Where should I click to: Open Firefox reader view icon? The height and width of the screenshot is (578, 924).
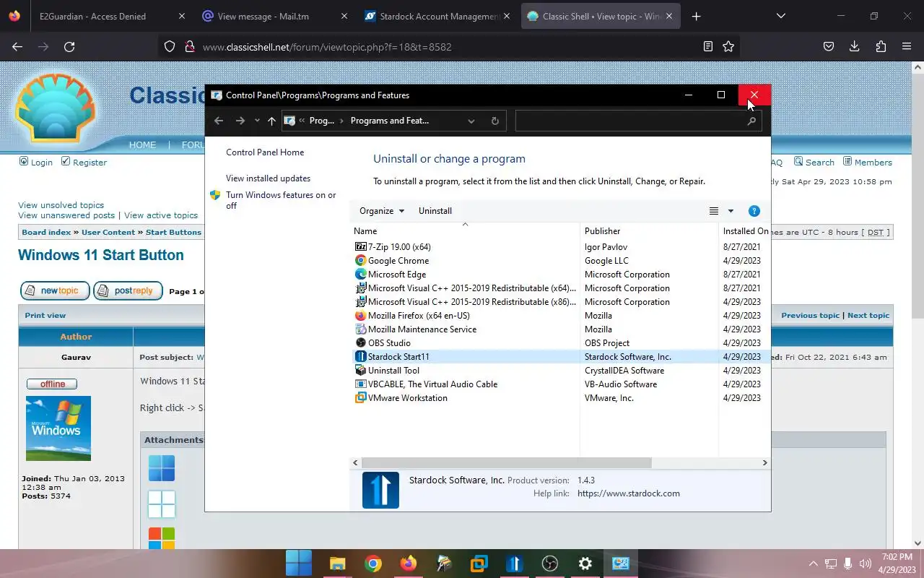[708, 46]
